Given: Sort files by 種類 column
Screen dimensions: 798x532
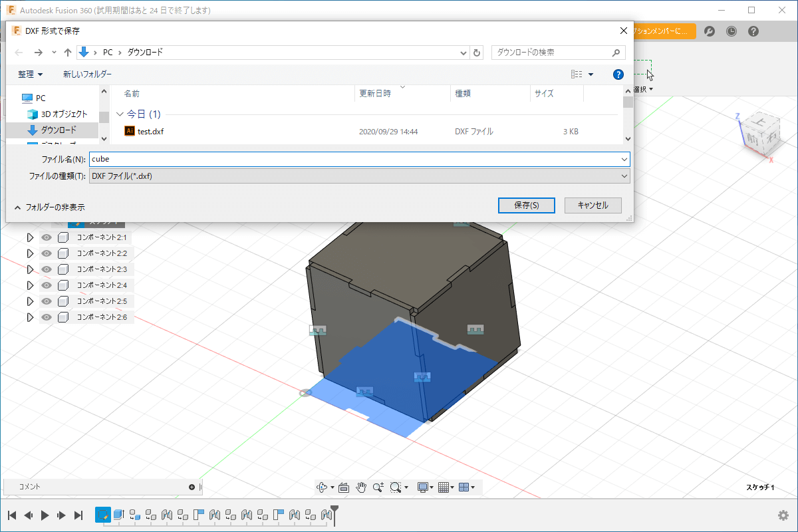Looking at the screenshot, I should (x=463, y=94).
